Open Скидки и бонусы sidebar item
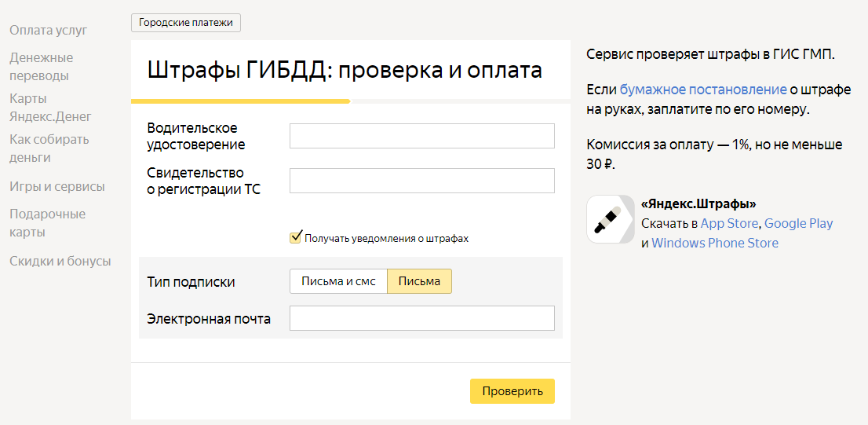Viewport: 868px width, 425px height. coord(60,261)
